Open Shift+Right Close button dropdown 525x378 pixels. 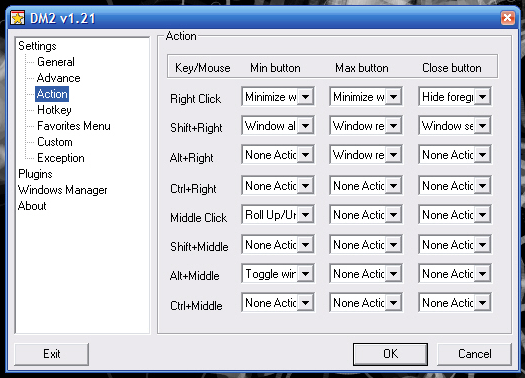click(482, 126)
